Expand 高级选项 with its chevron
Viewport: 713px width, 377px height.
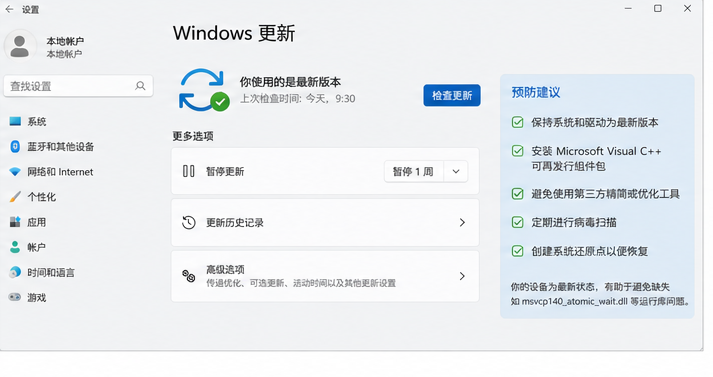tap(462, 276)
